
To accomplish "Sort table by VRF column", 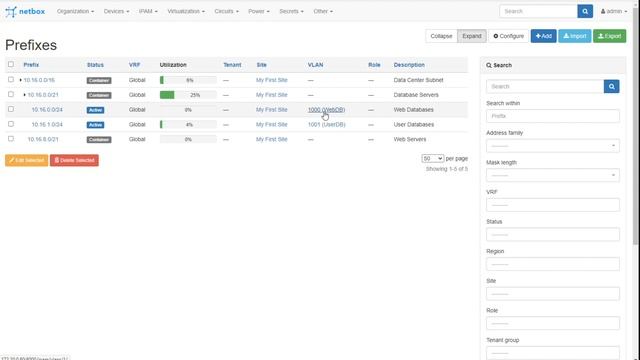I will tap(135, 65).
